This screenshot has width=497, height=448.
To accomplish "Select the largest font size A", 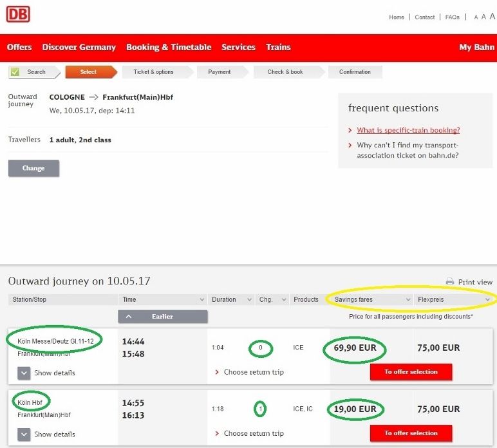I will [x=492, y=16].
